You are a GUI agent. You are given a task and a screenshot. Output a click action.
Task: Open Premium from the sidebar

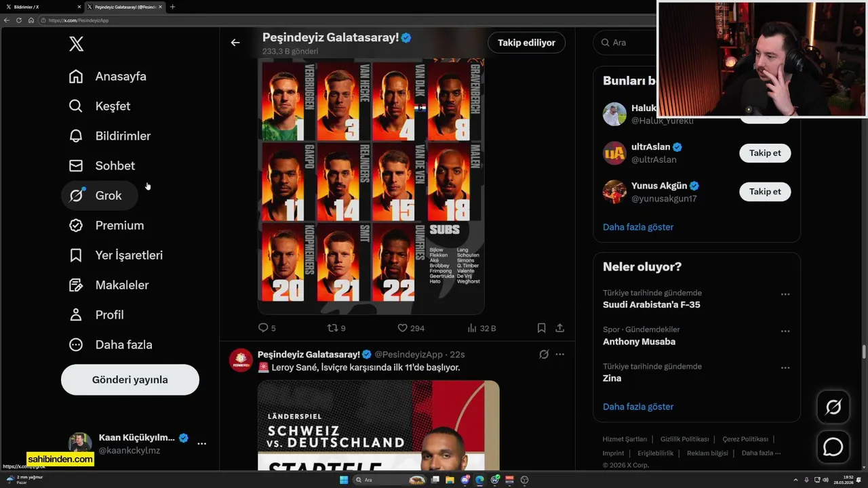tap(106, 226)
